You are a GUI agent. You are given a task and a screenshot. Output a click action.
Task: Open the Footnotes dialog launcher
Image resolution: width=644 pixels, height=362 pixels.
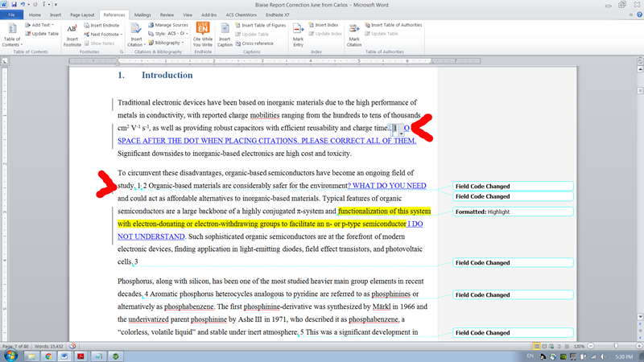(x=122, y=51)
